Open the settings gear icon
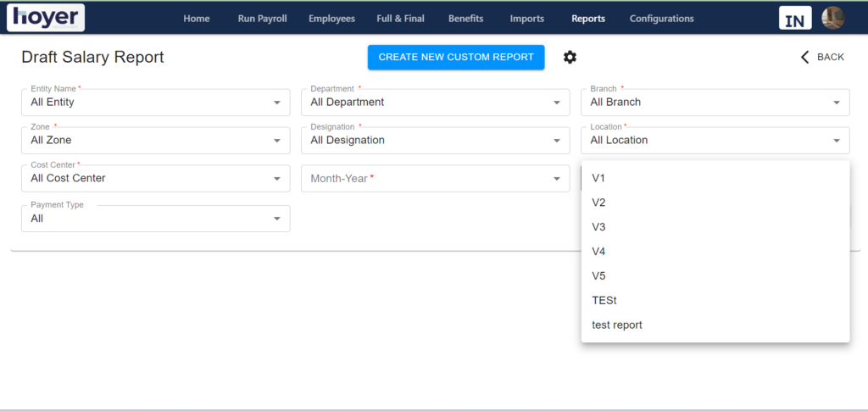Viewport: 868px width, 411px height. click(x=570, y=57)
